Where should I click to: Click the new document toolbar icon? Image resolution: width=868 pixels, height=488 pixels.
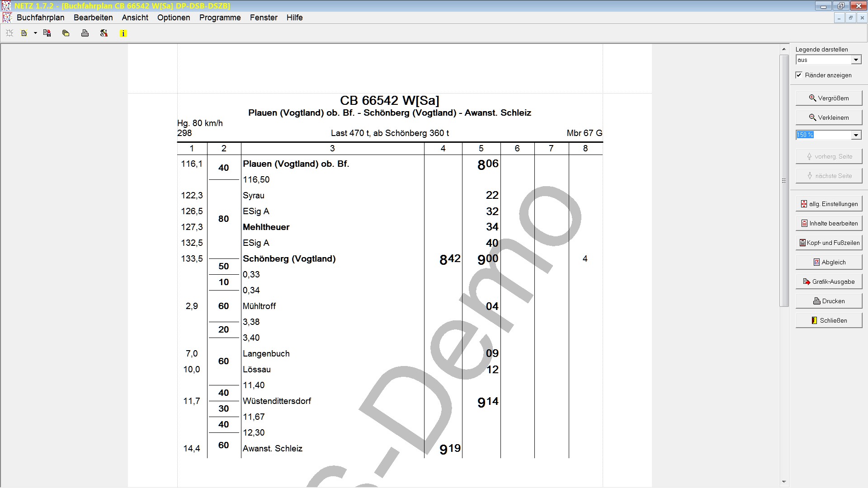click(x=24, y=33)
